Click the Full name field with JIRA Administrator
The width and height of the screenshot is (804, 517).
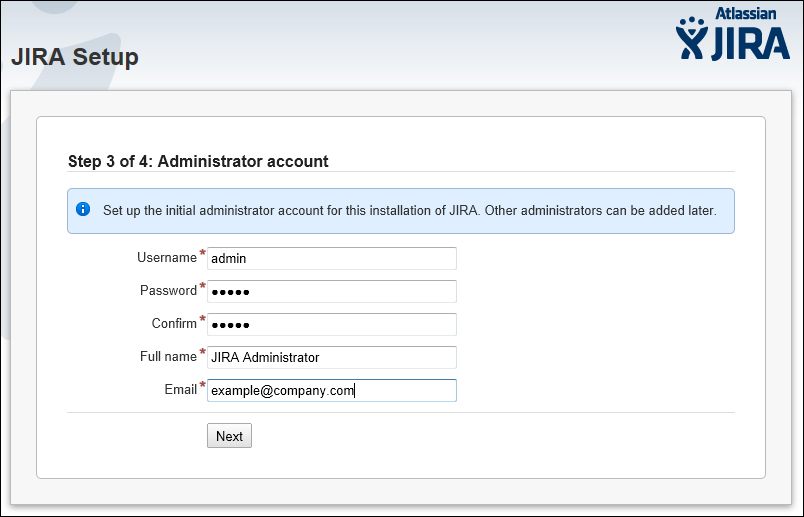pyautogui.click(x=332, y=357)
